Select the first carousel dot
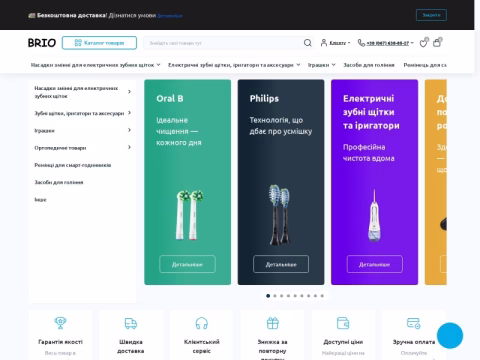Screen dimensions: 480x360 click(x=268, y=296)
